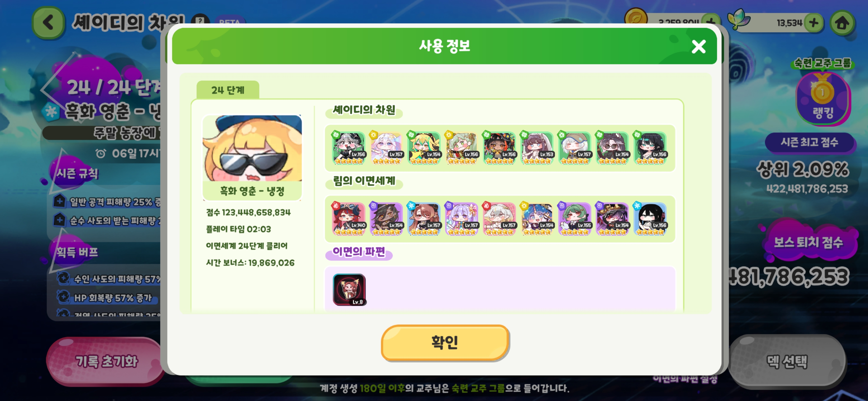
Task: Open the 시즌 최고 점수 label
Action: point(809,142)
